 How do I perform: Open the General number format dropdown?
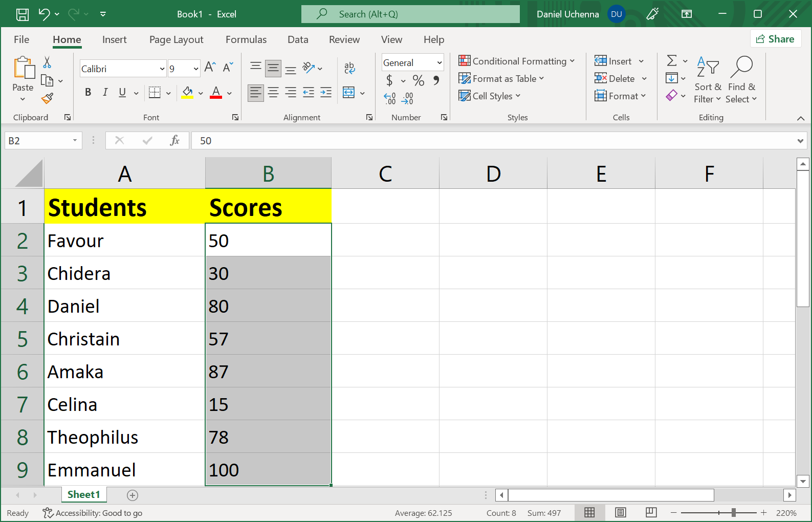439,62
